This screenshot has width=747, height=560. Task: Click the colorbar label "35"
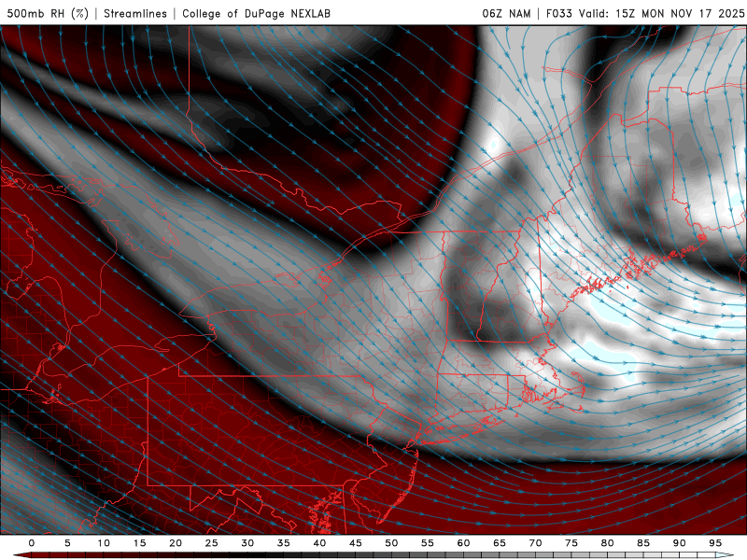(284, 543)
